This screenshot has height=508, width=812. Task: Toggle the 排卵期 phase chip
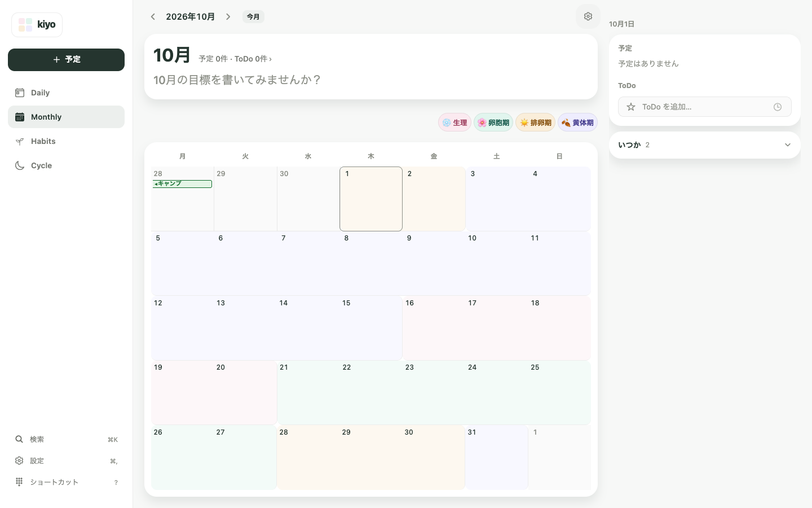(535, 122)
